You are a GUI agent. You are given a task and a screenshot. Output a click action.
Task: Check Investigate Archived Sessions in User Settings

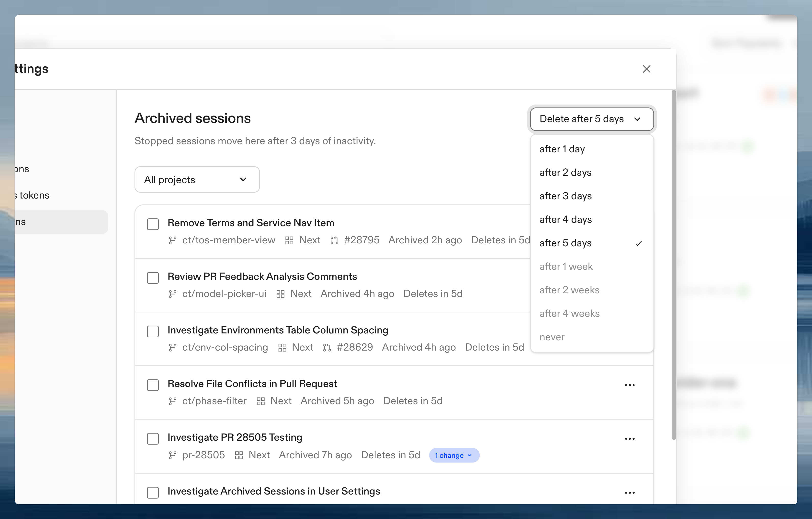coord(153,492)
